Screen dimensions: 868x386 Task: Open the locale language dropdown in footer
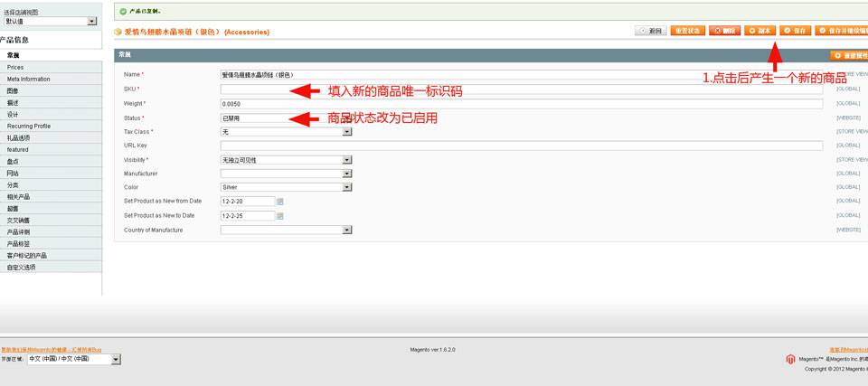point(74,359)
